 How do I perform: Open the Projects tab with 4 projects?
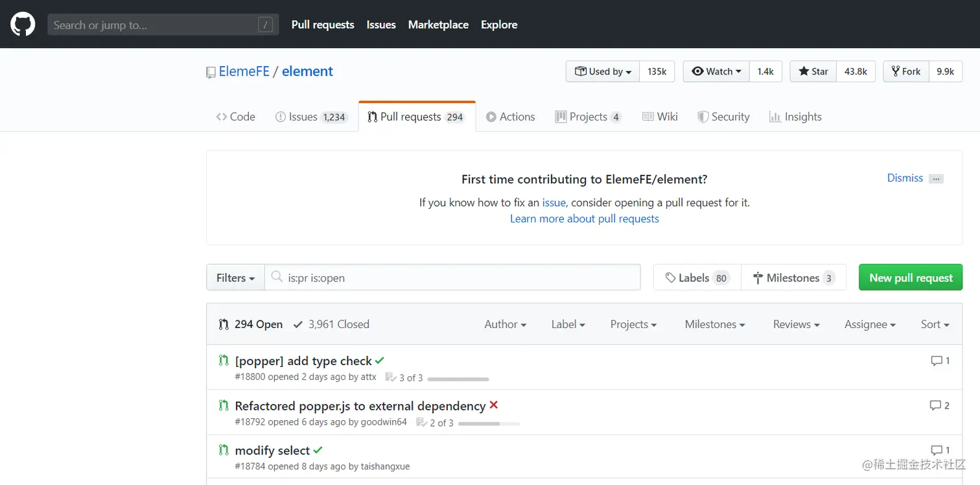click(x=589, y=117)
